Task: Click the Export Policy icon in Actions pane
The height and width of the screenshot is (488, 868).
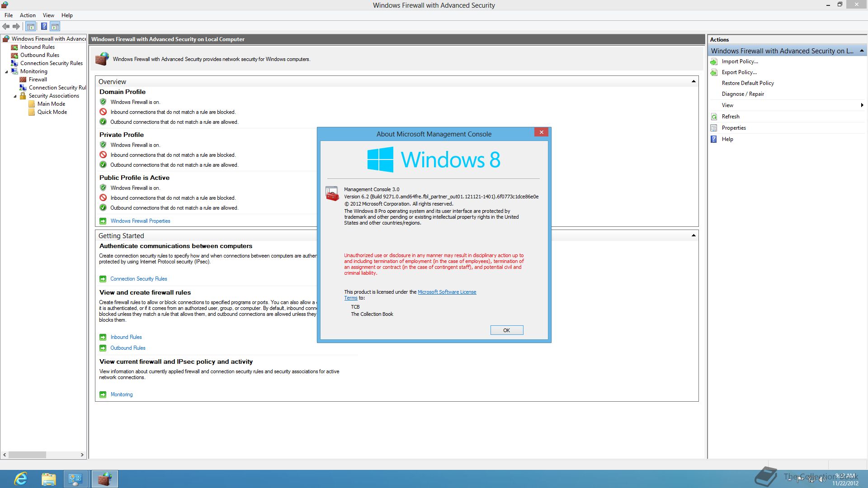Action: [714, 72]
